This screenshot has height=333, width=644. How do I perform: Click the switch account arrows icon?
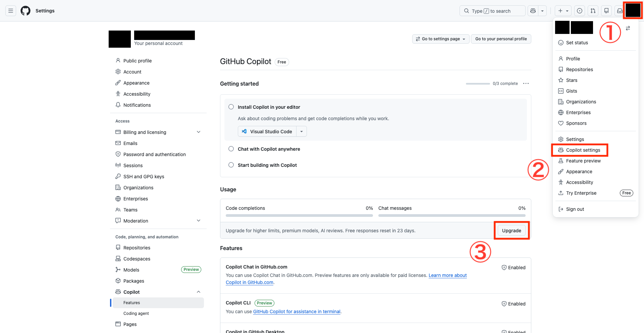click(628, 28)
